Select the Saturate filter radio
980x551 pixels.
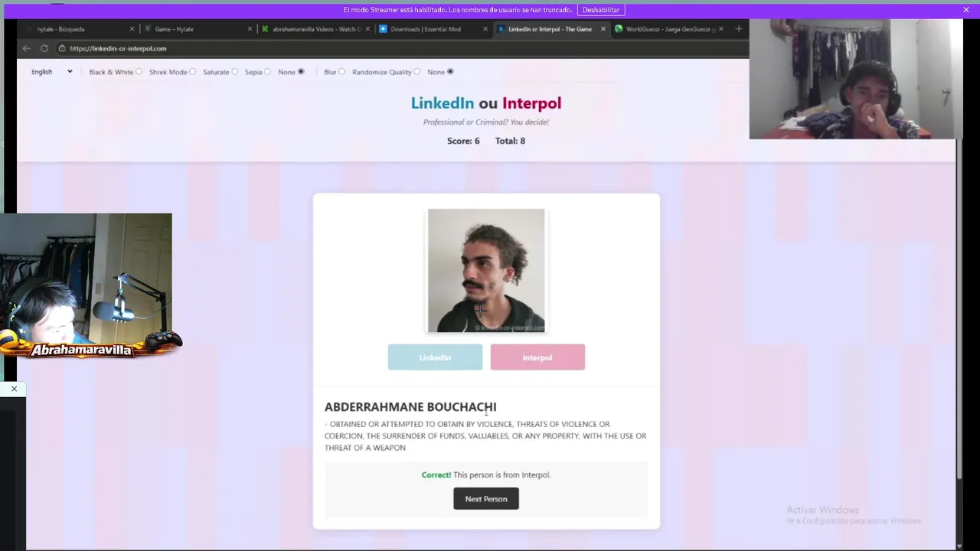point(235,72)
